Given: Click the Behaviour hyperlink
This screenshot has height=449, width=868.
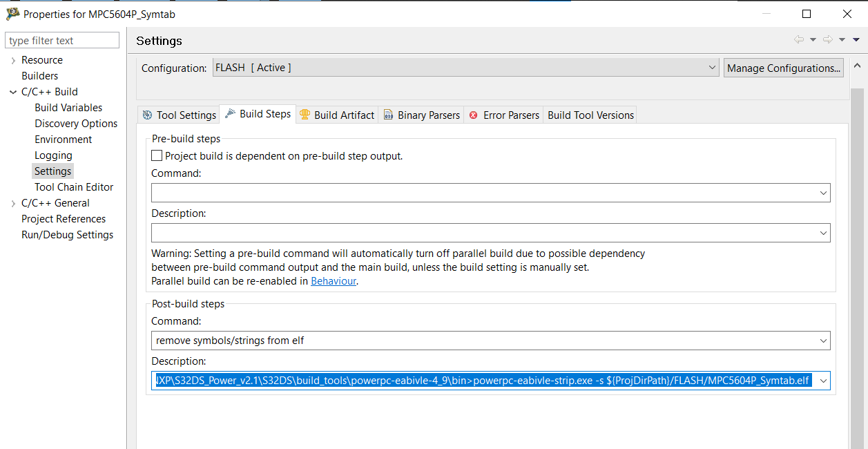Looking at the screenshot, I should tap(334, 279).
